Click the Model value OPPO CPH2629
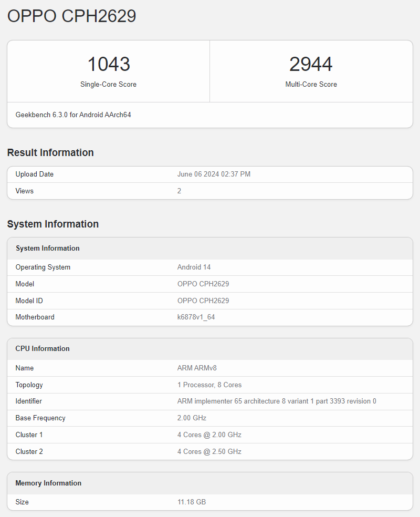 pyautogui.click(x=203, y=284)
